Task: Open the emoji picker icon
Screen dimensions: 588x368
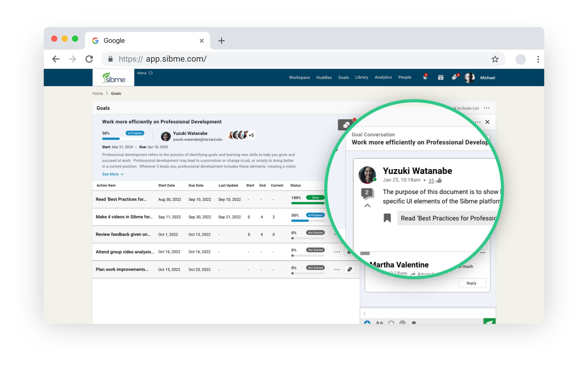Action: click(391, 323)
